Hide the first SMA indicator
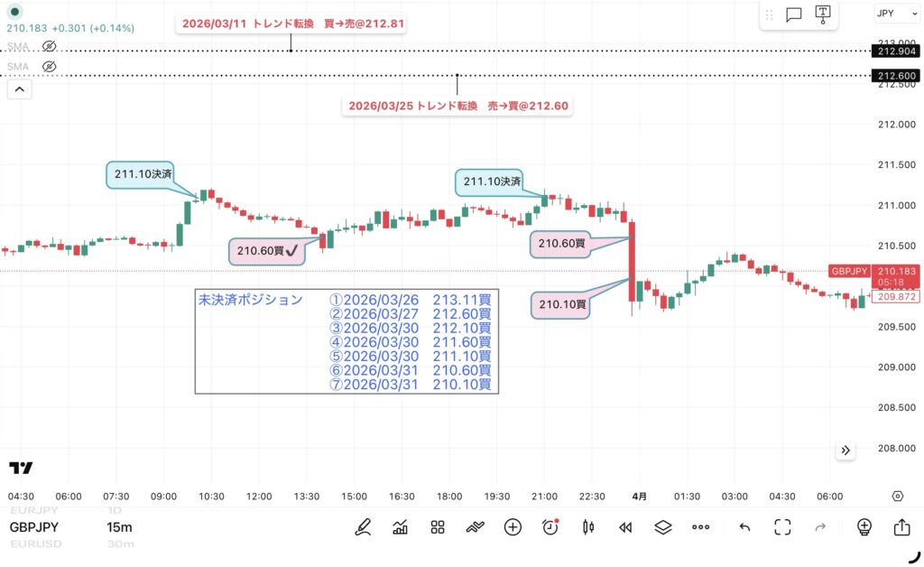The image size is (924, 567). click(50, 47)
